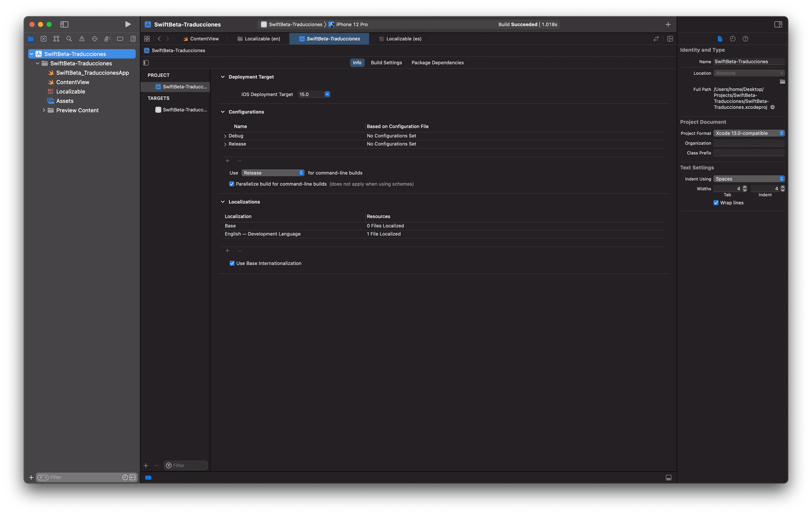The height and width of the screenshot is (515, 812).
Task: Click the run/play button in toolbar
Action: tap(127, 24)
